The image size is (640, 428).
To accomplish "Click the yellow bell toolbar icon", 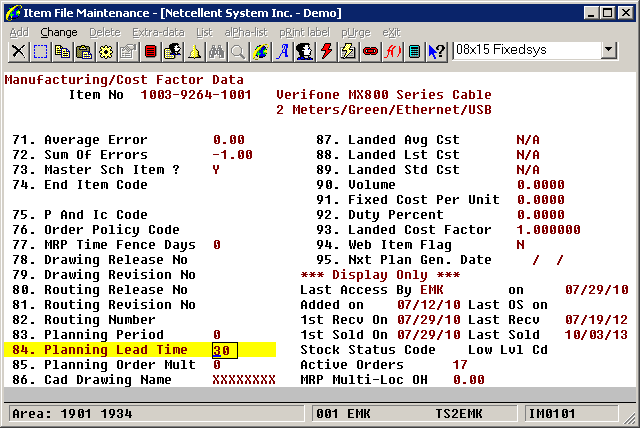I will 194,51.
